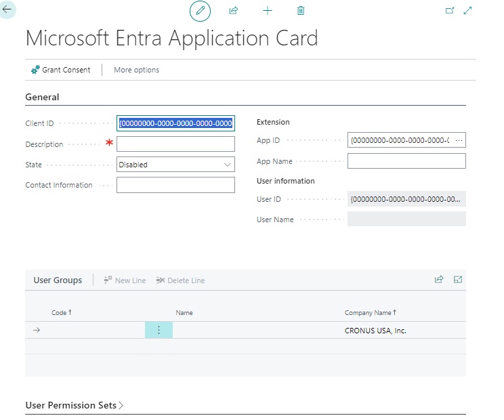Image resolution: width=504 pixels, height=420 pixels.
Task: Click the Grant Consent action
Action: tap(61, 70)
